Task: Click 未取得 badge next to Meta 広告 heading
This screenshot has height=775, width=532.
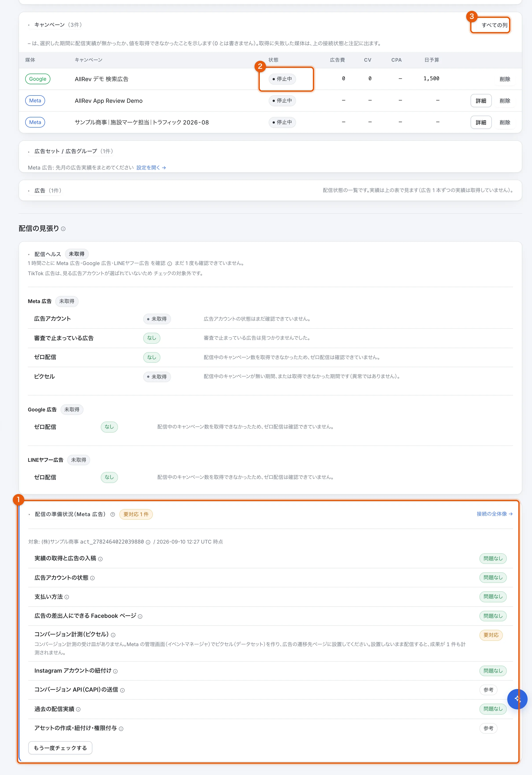Action: click(67, 301)
